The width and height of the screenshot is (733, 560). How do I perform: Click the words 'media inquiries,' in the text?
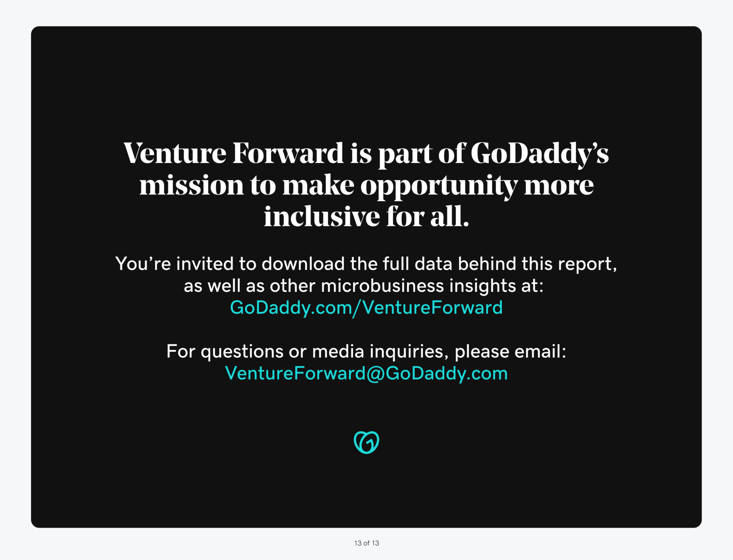coord(380,352)
